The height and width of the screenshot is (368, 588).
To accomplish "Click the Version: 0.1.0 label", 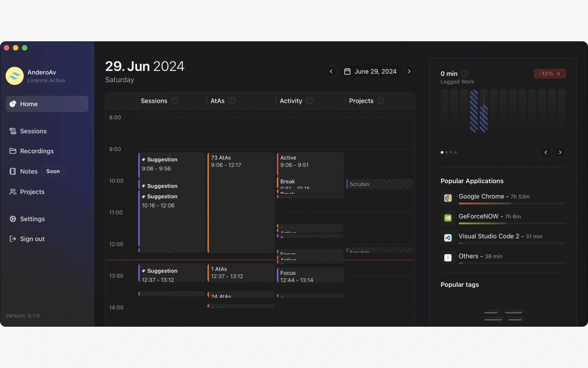I will tap(23, 316).
